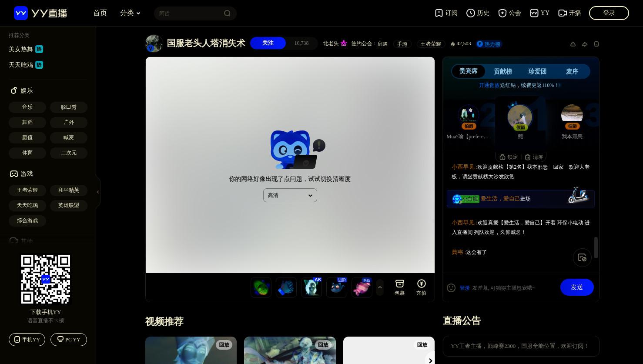The image size is (643, 364).
Task: Send the 换色 candy gift
Action: tap(362, 287)
